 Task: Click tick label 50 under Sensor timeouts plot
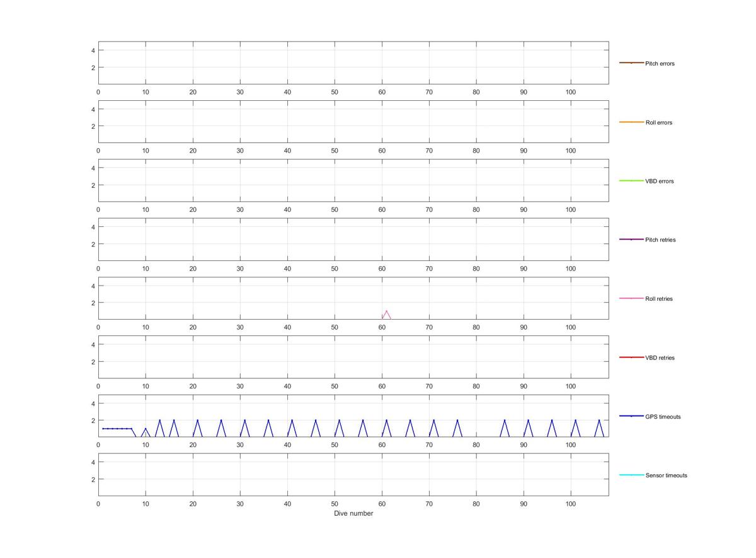(335, 504)
